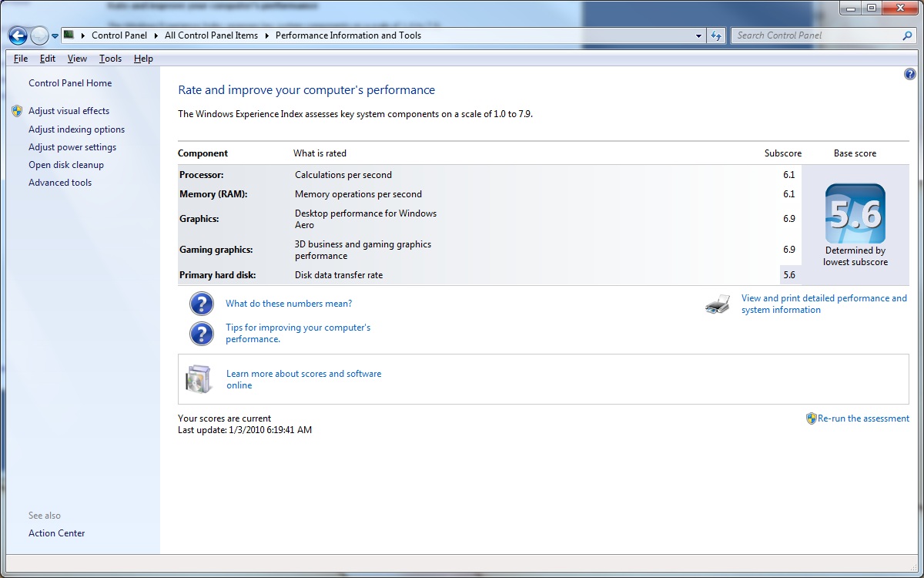924x578 pixels.
Task: Click the software box icon
Action: [x=198, y=378]
